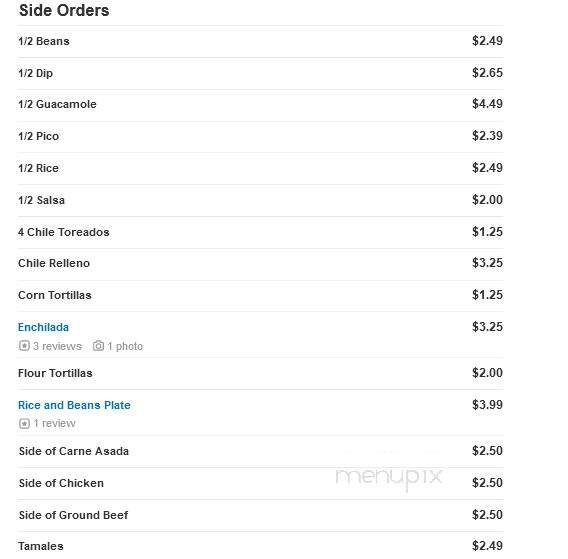Select the 1/2 Guacamole item
Image resolution: width=568 pixels, height=559 pixels.
57,104
